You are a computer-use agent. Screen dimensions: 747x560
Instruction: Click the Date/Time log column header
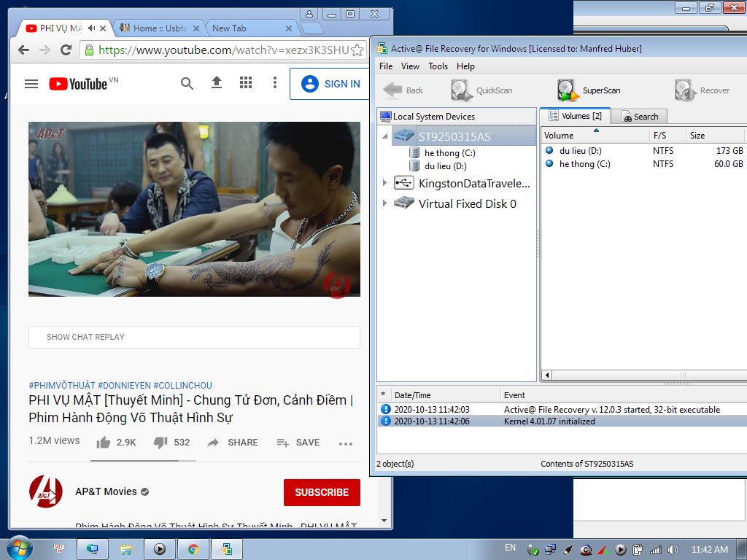[x=446, y=395]
